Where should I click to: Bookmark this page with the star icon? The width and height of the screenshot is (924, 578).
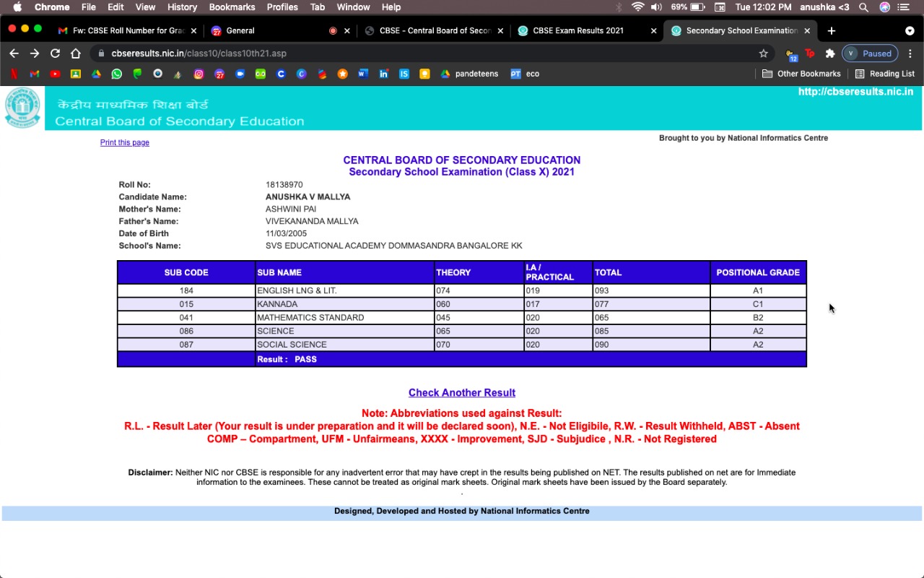[x=763, y=53]
